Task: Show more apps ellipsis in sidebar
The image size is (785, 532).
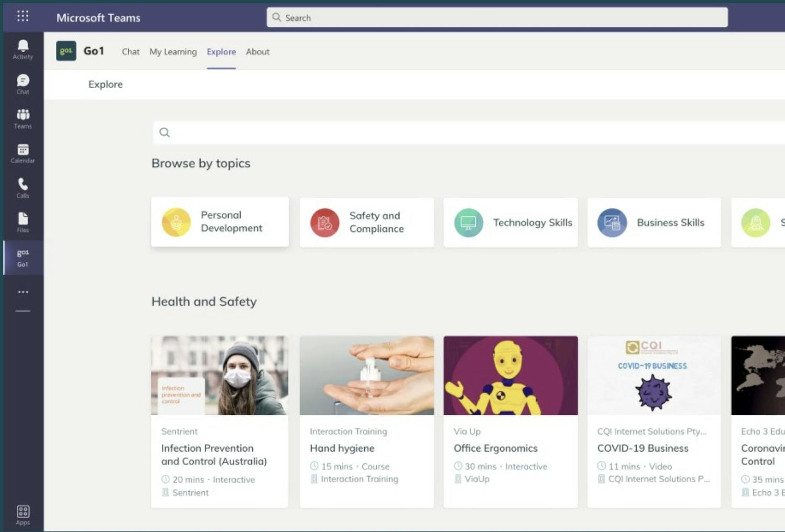Action: click(x=23, y=292)
